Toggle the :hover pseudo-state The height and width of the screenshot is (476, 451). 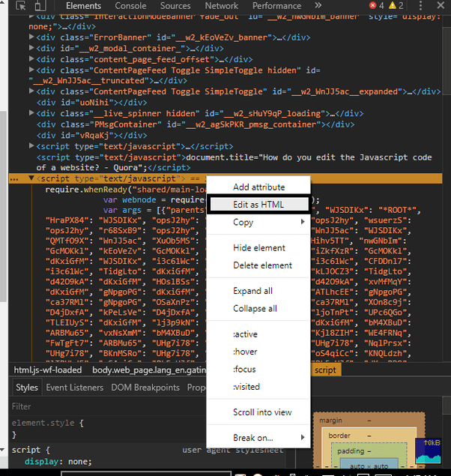tap(258, 352)
